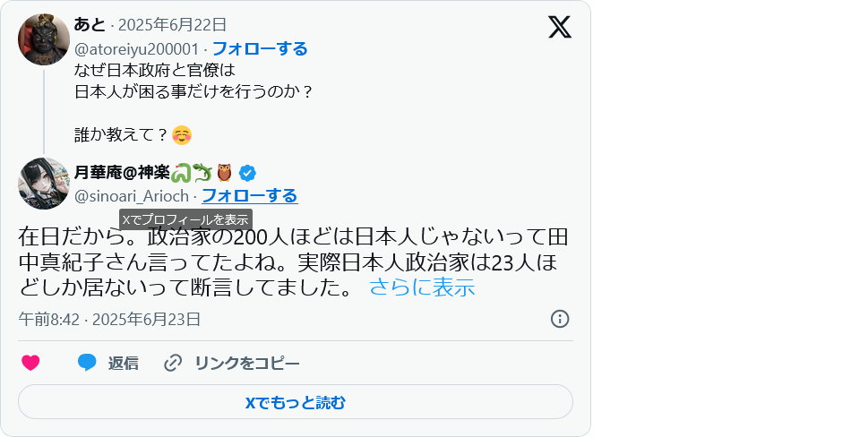Follow @sinoari_Arioch via フォローする

250,196
